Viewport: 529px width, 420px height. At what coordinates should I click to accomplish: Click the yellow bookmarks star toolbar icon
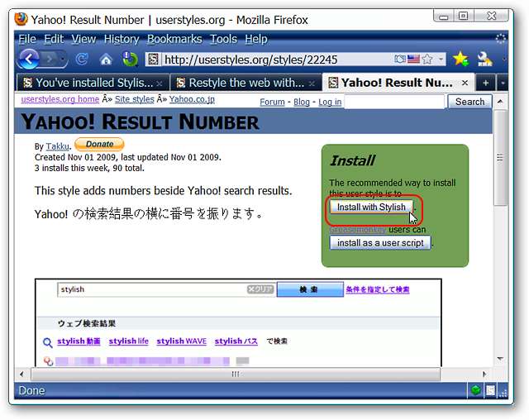460,59
